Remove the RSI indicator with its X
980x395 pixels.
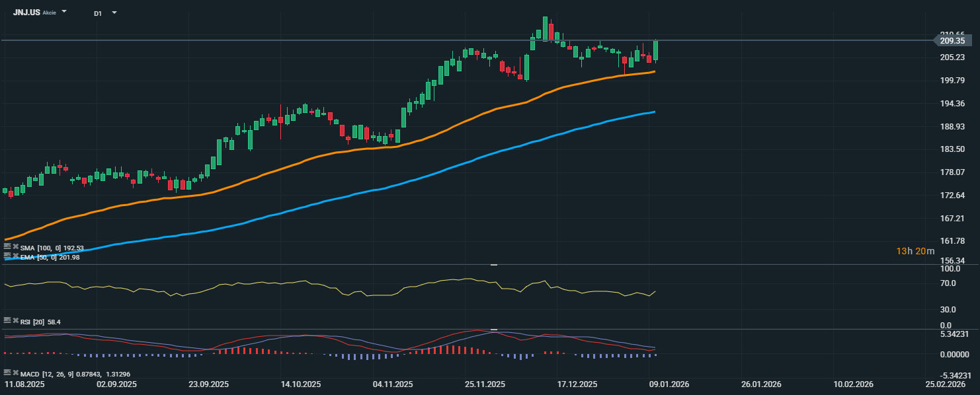pos(15,320)
